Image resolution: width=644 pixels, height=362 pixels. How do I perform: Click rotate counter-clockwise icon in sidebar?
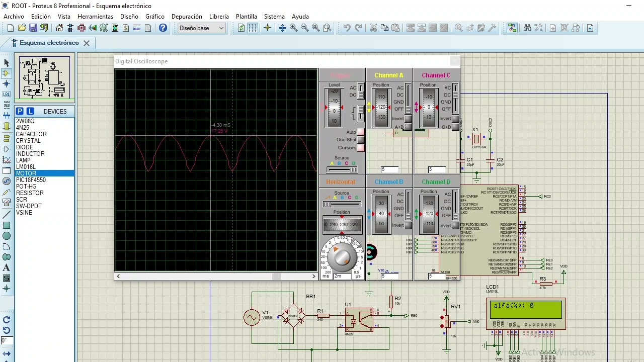[7, 330]
